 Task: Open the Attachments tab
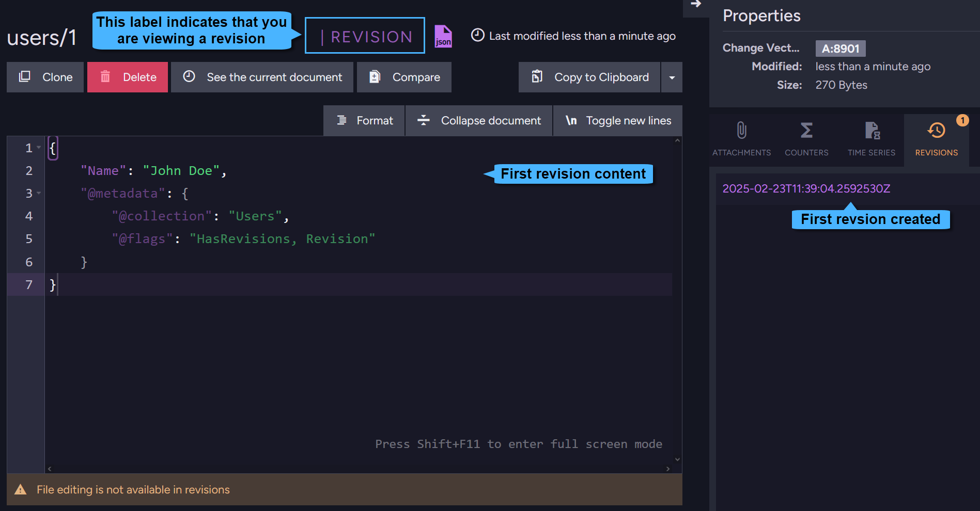(742, 139)
